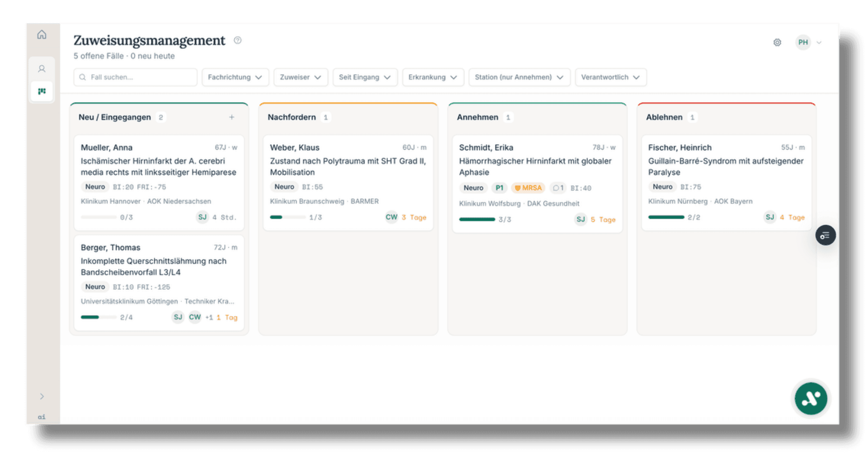Click the Neuro tag on Weber card

tap(284, 187)
